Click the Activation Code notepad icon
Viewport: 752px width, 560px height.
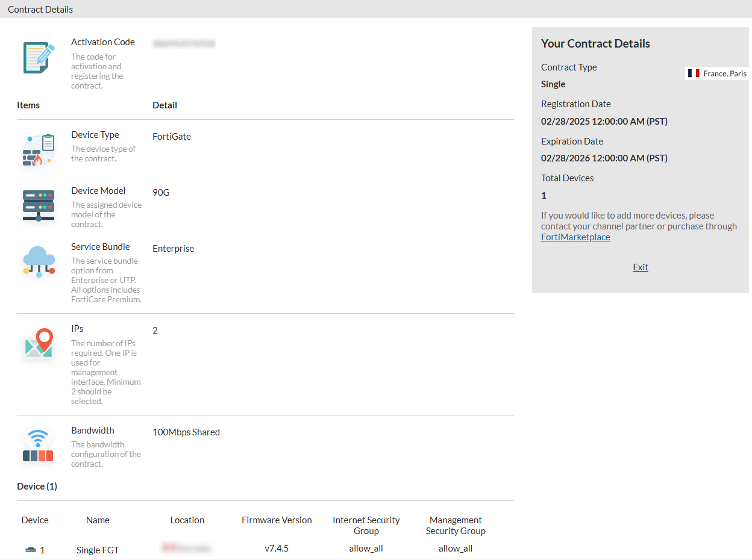(39, 57)
